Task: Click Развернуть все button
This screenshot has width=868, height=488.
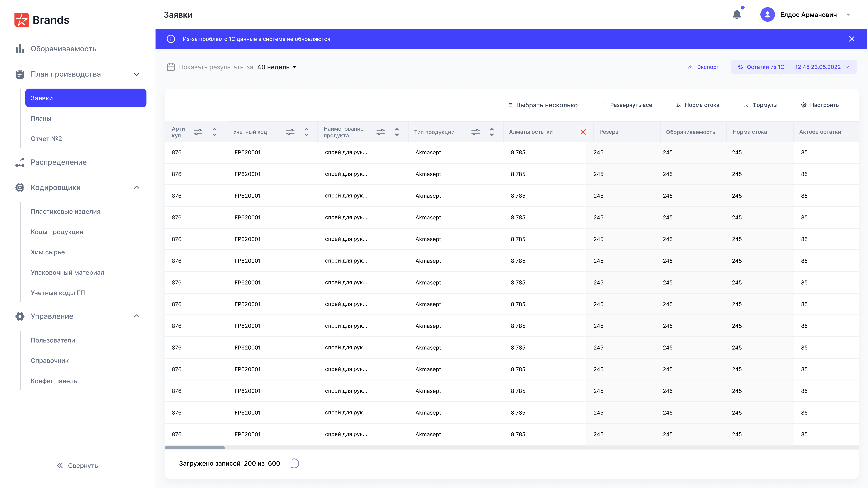Action: click(x=626, y=105)
